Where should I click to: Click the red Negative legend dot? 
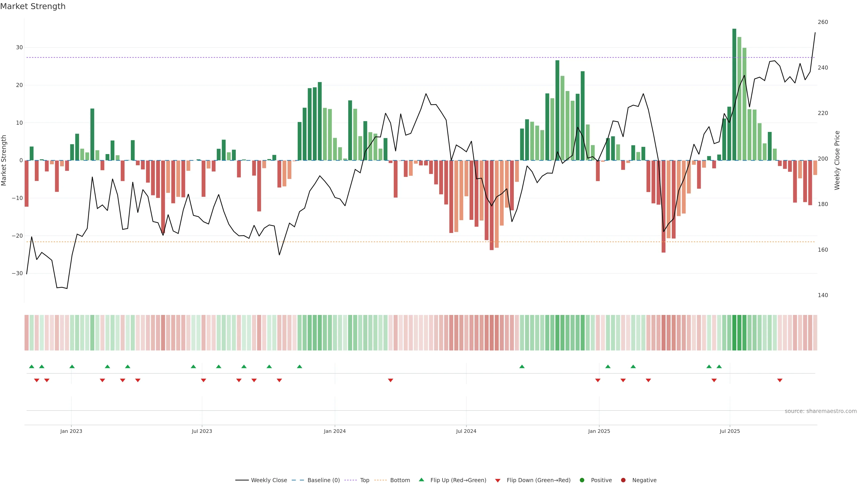[x=623, y=480]
